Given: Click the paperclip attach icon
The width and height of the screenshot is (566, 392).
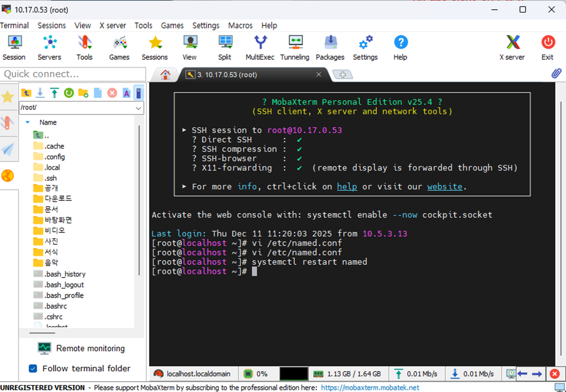Looking at the screenshot, I should coord(556,73).
